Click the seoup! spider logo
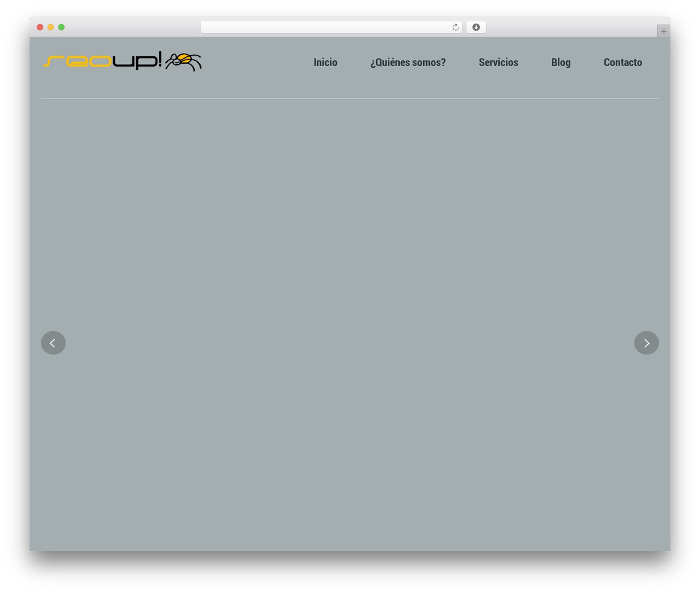700x593 pixels. tap(122, 61)
